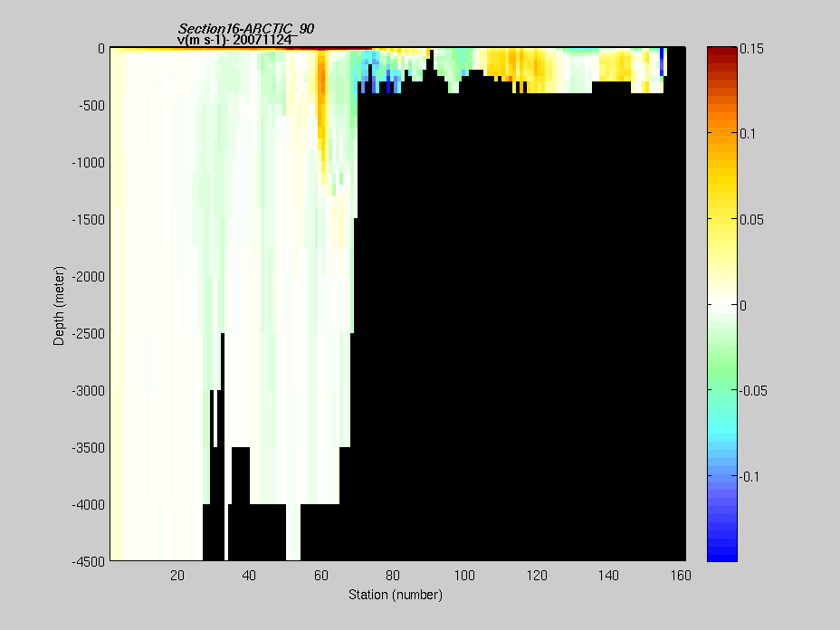Click the depth tick label -4000

click(89, 505)
